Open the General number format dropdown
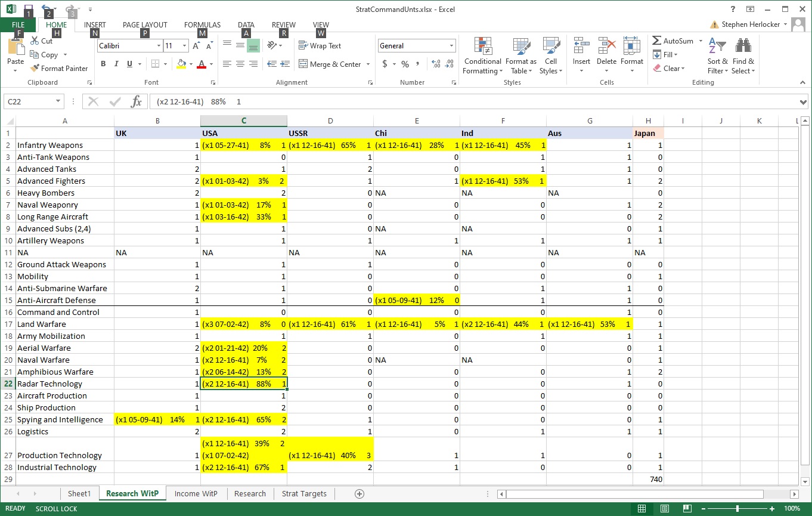Viewport: 812px width, 516px height. (451, 45)
